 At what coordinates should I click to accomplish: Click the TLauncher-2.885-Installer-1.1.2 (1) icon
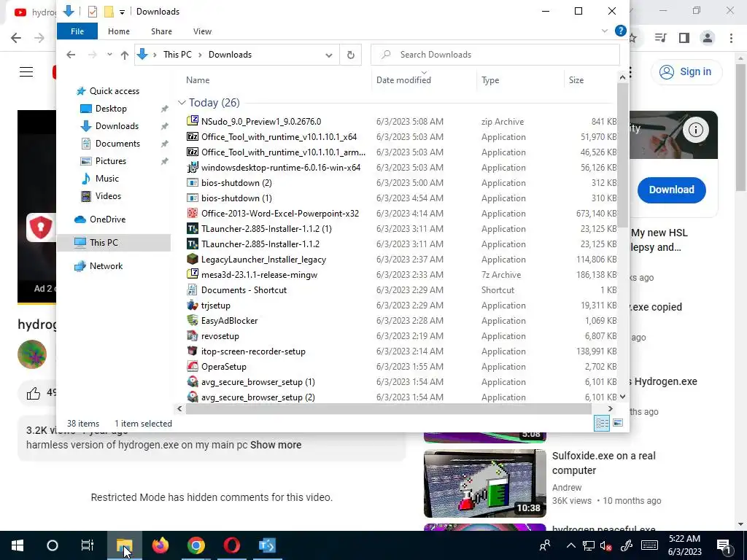point(193,228)
